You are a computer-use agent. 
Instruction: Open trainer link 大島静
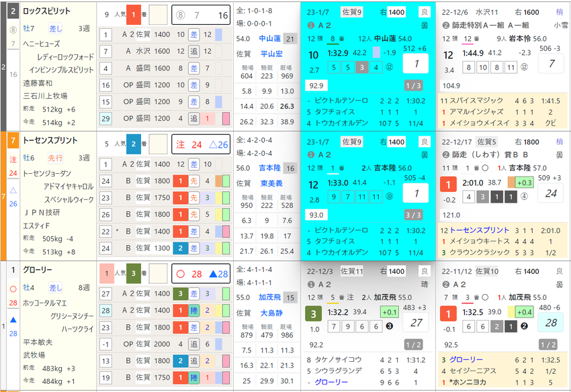pyautogui.click(x=271, y=313)
